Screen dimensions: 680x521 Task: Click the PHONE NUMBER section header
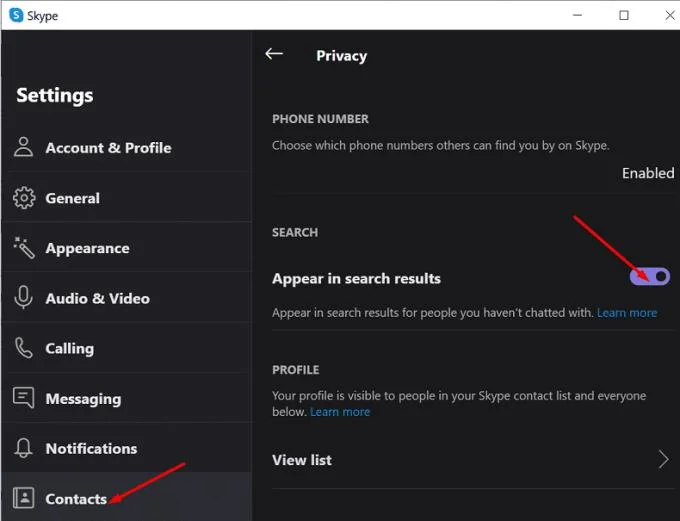[320, 119]
